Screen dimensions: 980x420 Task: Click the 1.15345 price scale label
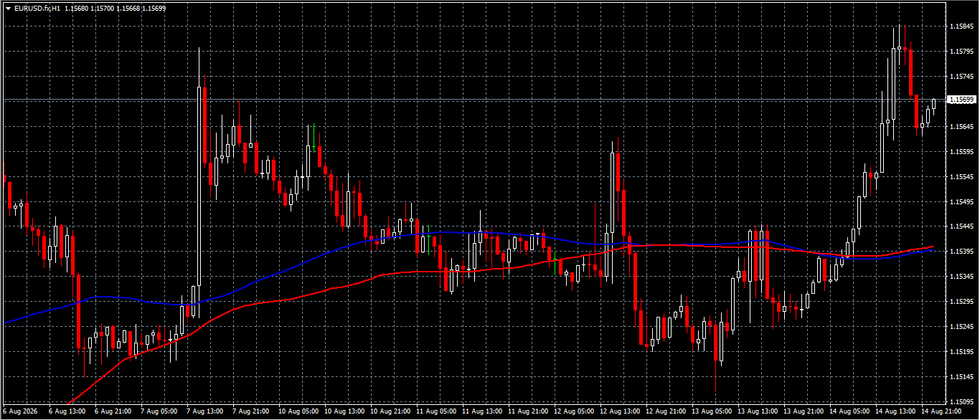[961, 277]
